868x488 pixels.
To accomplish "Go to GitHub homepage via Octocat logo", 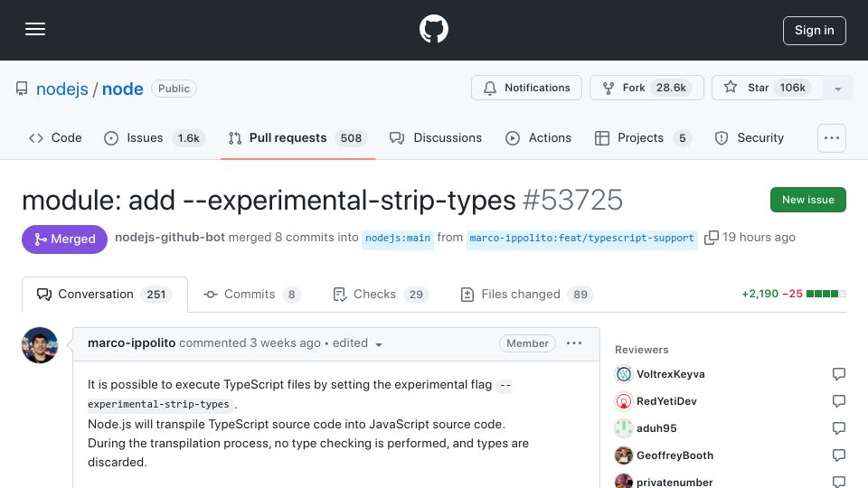I will (433, 29).
